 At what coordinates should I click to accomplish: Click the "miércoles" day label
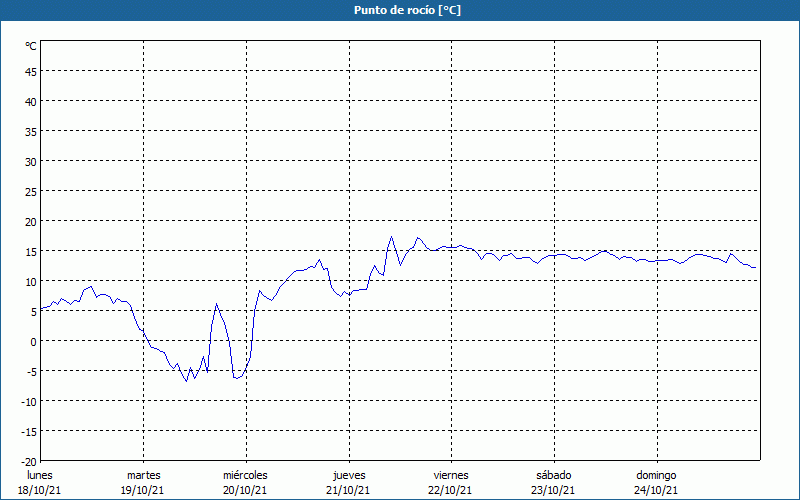245,475
